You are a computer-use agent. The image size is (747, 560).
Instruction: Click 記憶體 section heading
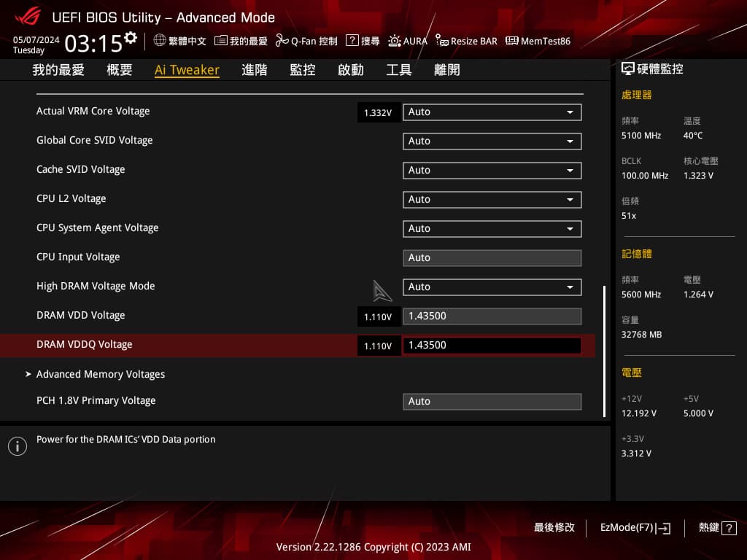click(x=636, y=254)
